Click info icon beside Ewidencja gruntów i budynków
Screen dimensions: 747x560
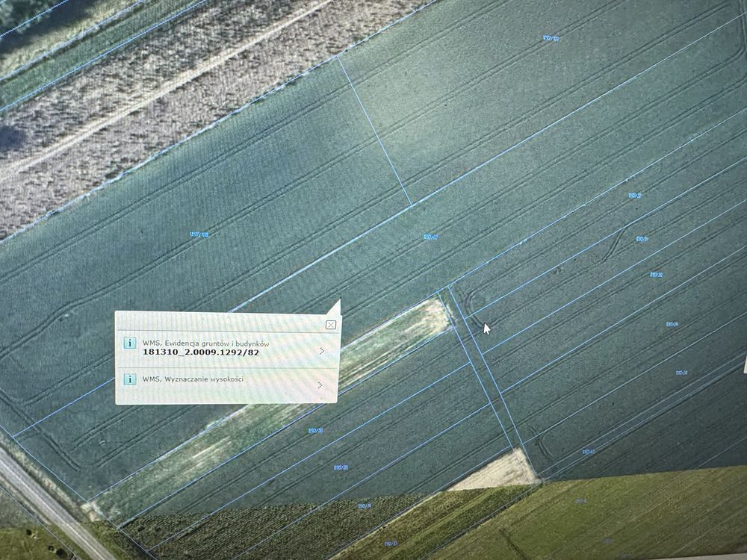129,343
